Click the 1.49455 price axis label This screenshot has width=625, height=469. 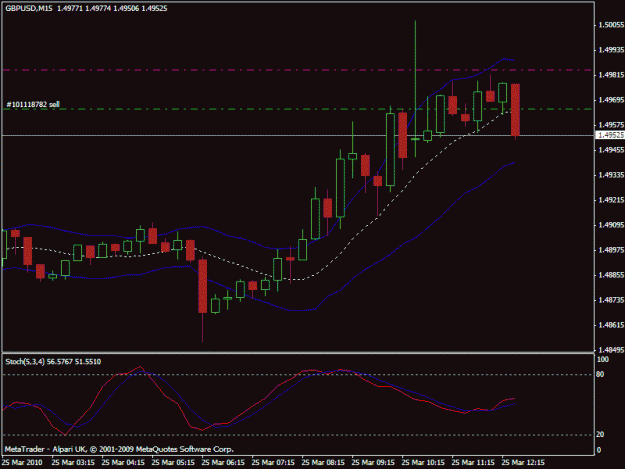(x=611, y=150)
